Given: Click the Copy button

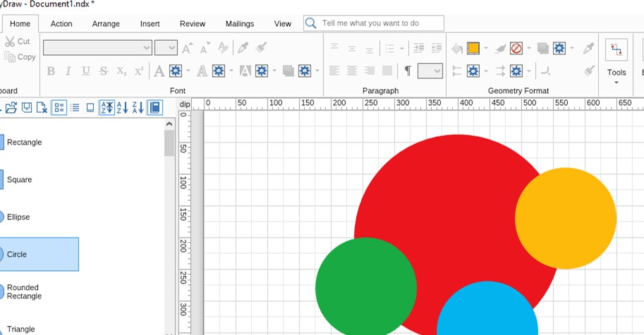Looking at the screenshot, I should (x=20, y=57).
